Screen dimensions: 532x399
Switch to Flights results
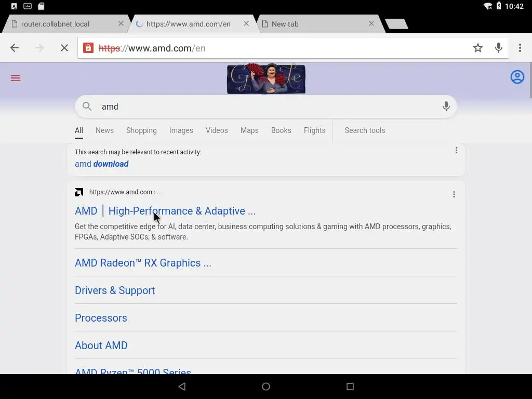point(314,130)
